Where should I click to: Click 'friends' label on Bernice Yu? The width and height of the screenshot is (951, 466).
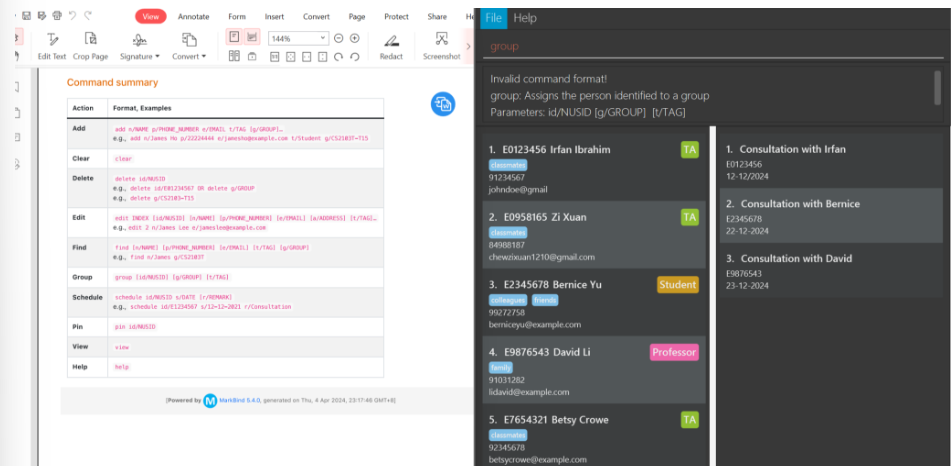(x=545, y=300)
